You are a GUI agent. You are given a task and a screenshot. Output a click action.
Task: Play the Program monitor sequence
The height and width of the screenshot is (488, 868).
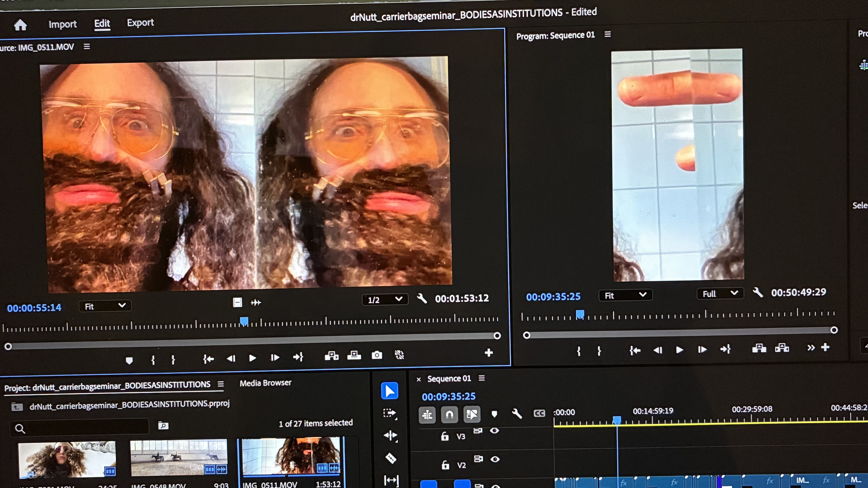[680, 350]
